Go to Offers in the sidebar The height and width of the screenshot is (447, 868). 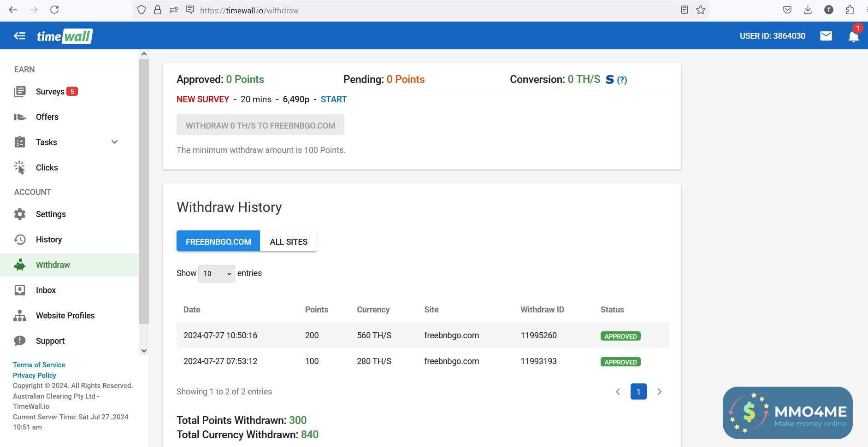(47, 117)
